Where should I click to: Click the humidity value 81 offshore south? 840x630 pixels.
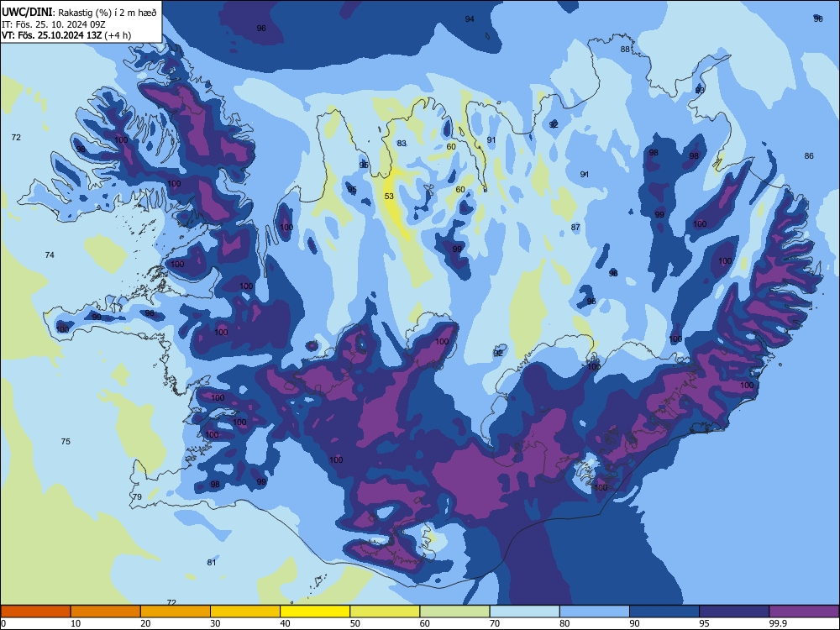pyautogui.click(x=212, y=563)
